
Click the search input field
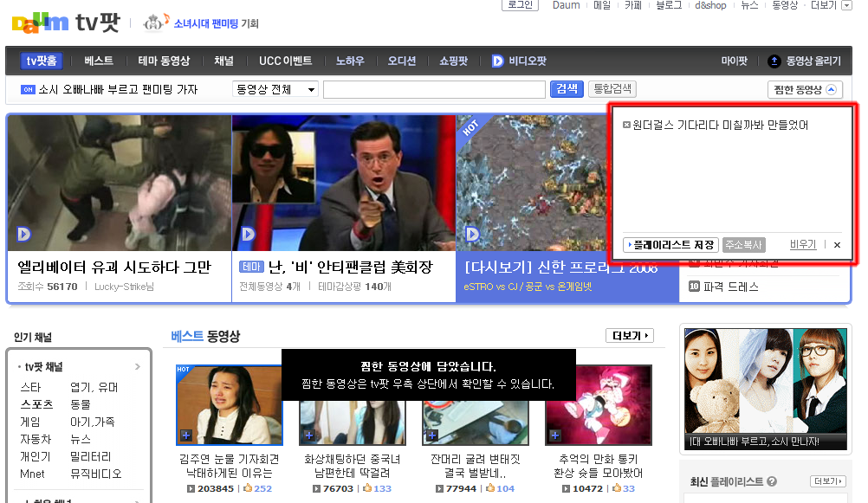click(x=434, y=90)
